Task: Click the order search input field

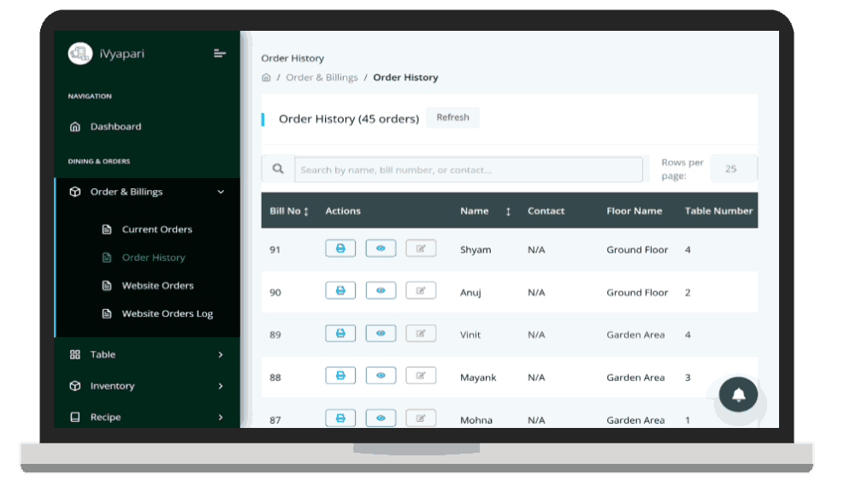Action: pyautogui.click(x=468, y=169)
